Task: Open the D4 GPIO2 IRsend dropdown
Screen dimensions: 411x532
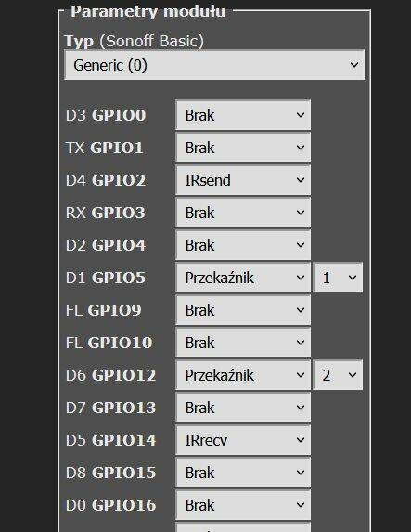Action: [x=243, y=180]
